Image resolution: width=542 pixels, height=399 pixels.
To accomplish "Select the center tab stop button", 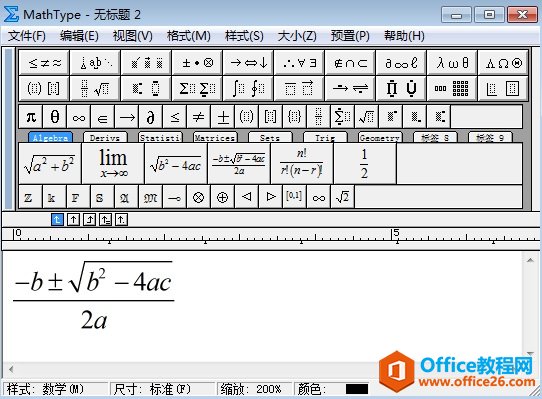I will (x=73, y=220).
